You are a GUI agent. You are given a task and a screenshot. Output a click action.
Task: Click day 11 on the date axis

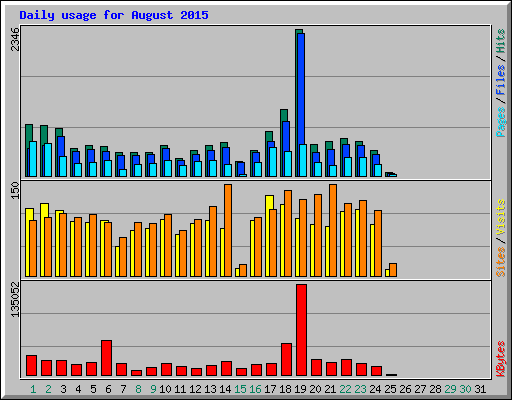[180, 389]
